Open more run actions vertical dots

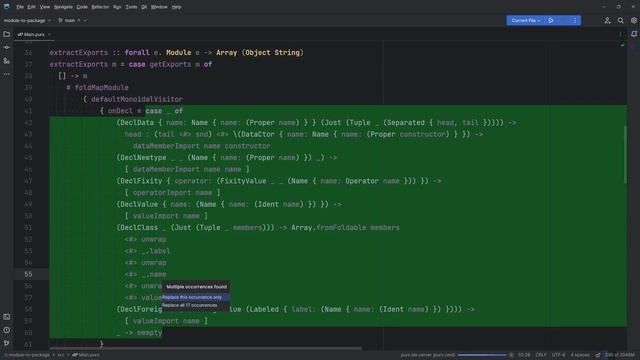pos(575,20)
